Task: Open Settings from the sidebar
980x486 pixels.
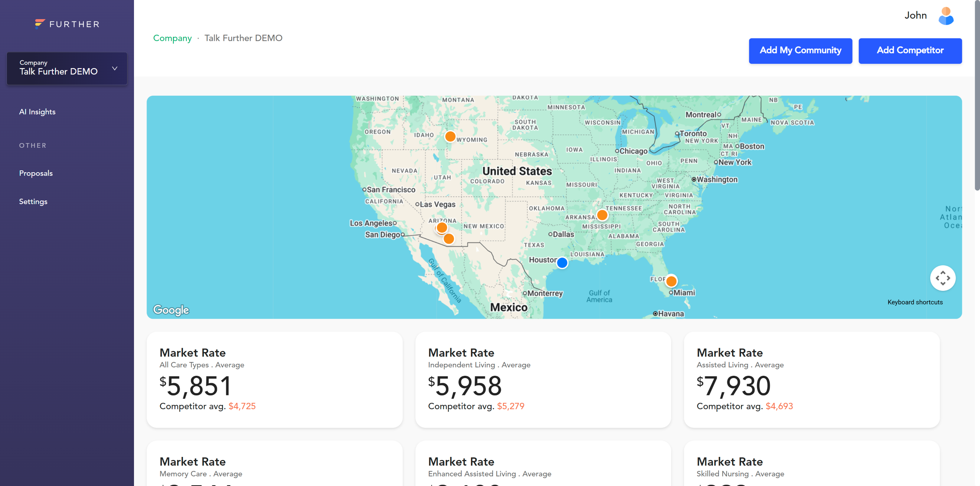Action: click(x=33, y=202)
